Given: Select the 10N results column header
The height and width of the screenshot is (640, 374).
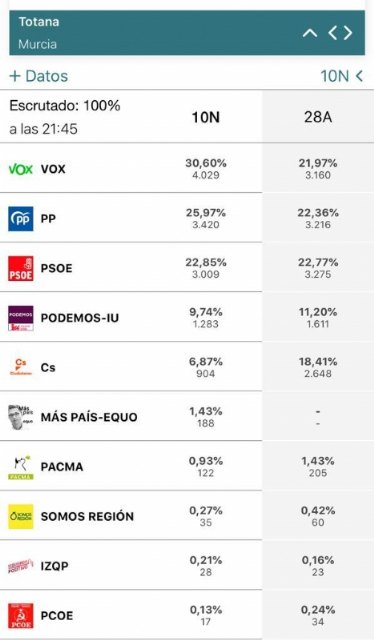Looking at the screenshot, I should click(x=206, y=117).
